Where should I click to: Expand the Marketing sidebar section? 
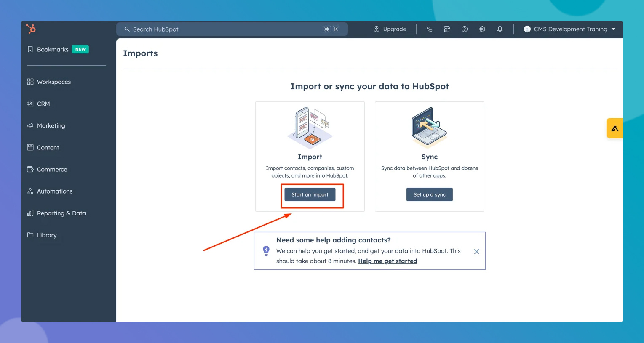coord(51,125)
